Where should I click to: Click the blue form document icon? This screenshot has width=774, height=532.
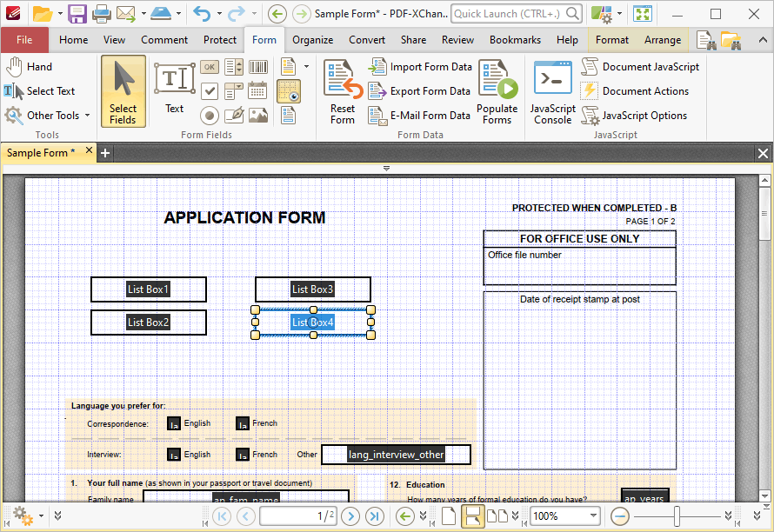coord(288,116)
